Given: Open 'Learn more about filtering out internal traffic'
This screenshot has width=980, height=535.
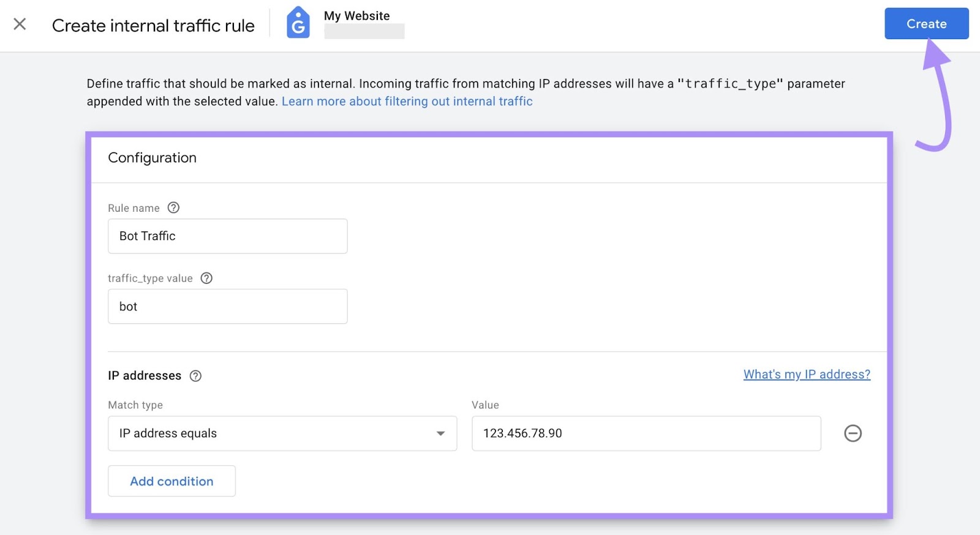Looking at the screenshot, I should (x=407, y=102).
